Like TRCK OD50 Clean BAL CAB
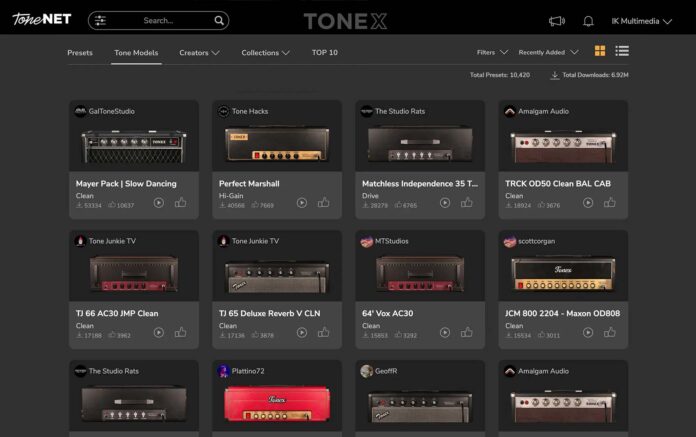The height and width of the screenshot is (437, 696). tap(610, 202)
